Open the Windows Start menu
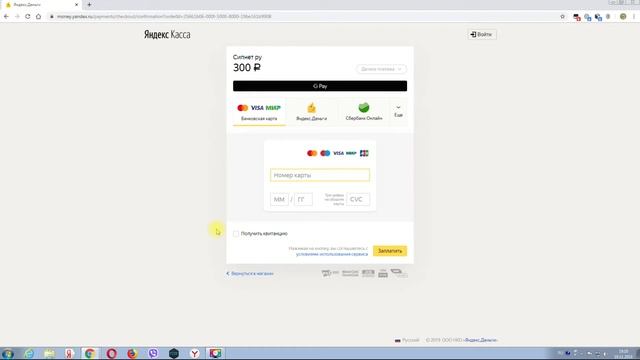The height and width of the screenshot is (360, 640). [x=8, y=353]
